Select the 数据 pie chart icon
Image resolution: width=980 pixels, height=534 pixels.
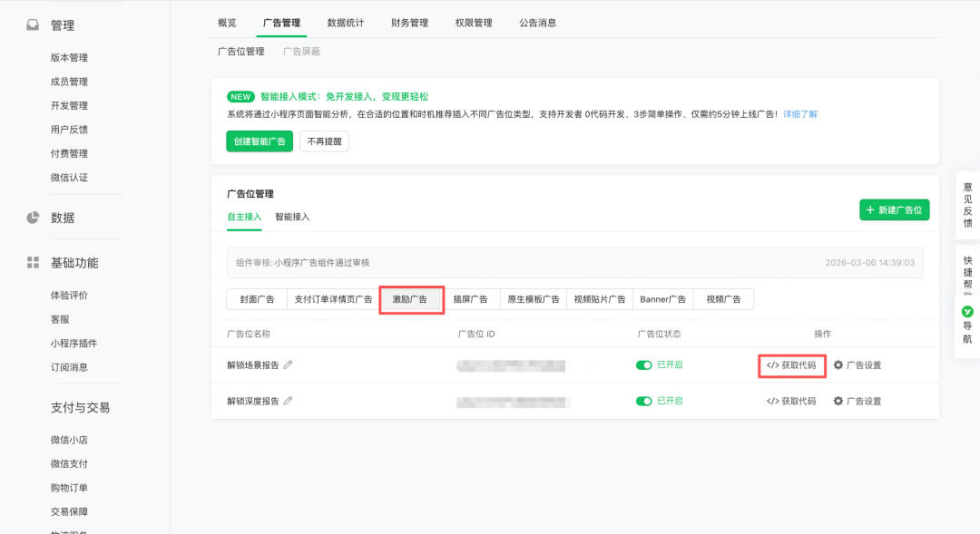pyautogui.click(x=32, y=217)
